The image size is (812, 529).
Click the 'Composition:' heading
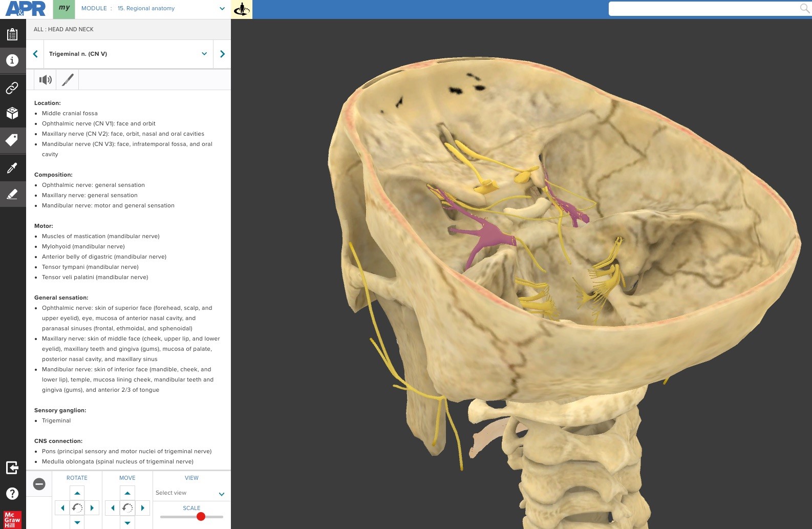(x=53, y=175)
